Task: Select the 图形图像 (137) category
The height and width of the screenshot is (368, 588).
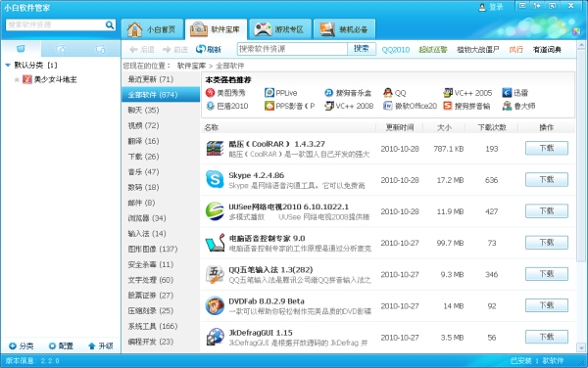Action: click(161, 249)
